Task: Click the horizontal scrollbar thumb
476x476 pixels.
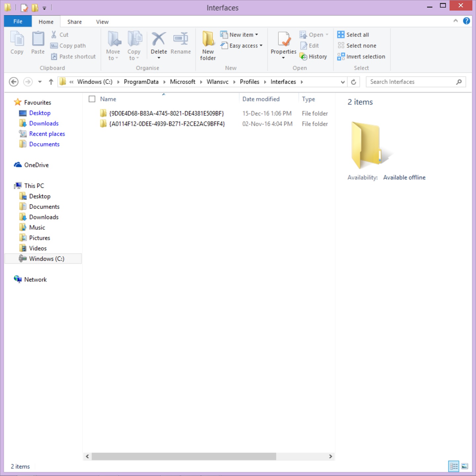Action: pyautogui.click(x=184, y=456)
